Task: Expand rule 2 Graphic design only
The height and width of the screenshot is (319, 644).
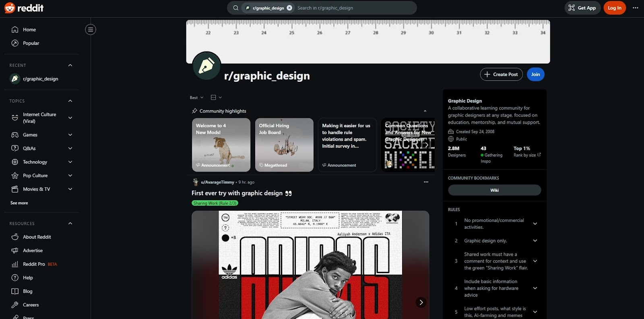Action: tap(535, 241)
